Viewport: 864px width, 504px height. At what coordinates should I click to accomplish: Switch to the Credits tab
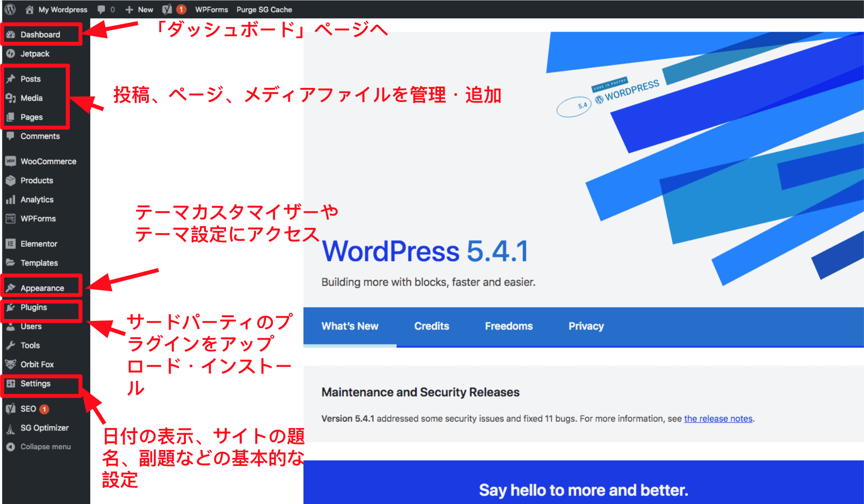click(432, 326)
